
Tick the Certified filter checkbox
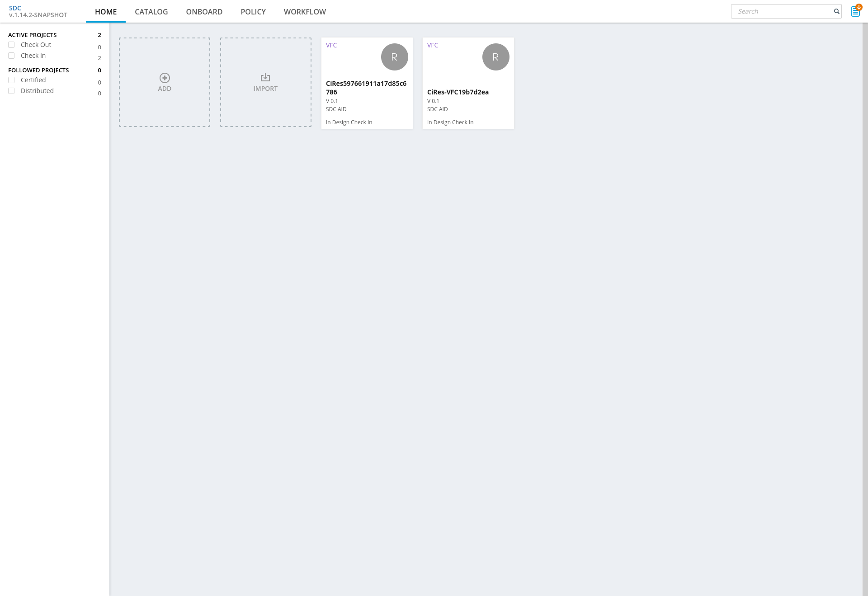coord(11,80)
